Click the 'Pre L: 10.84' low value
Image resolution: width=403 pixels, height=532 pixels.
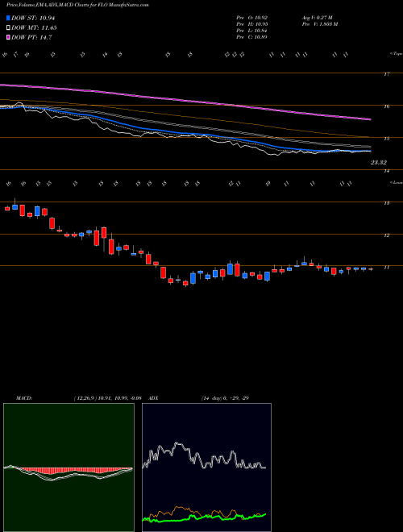pyautogui.click(x=251, y=31)
